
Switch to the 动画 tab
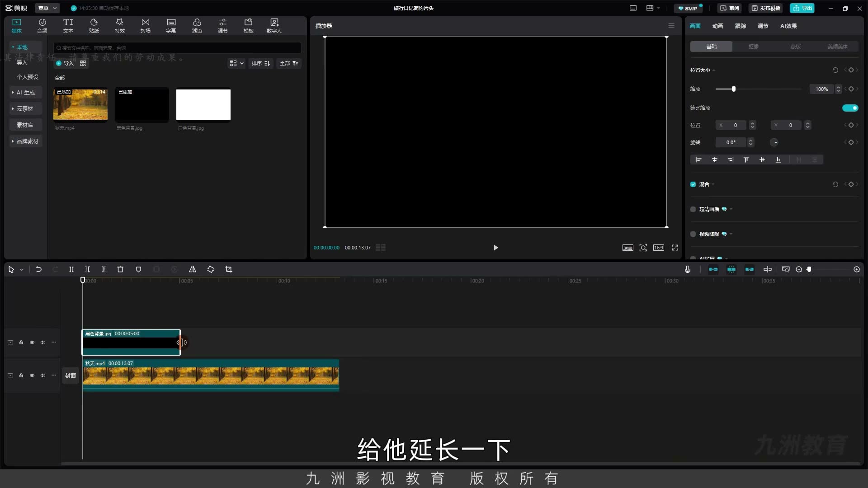point(718,26)
